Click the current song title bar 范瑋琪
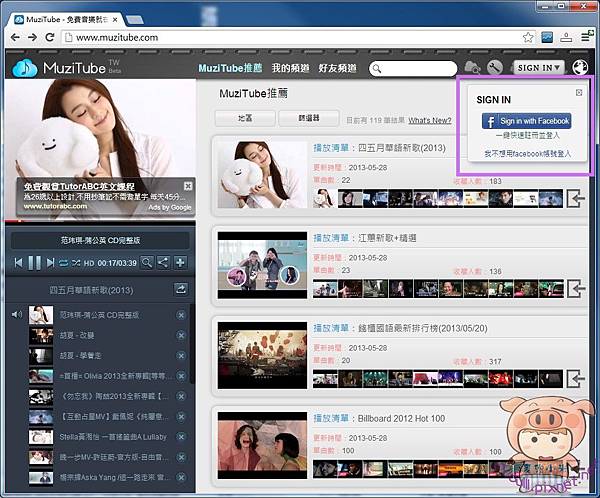The width and height of the screenshot is (600, 498). 100,240
